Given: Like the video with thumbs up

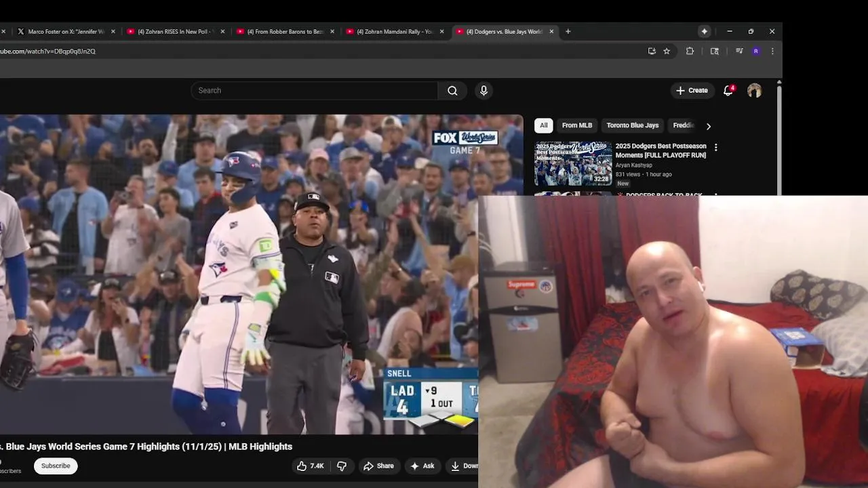Looking at the screenshot, I should pyautogui.click(x=310, y=466).
